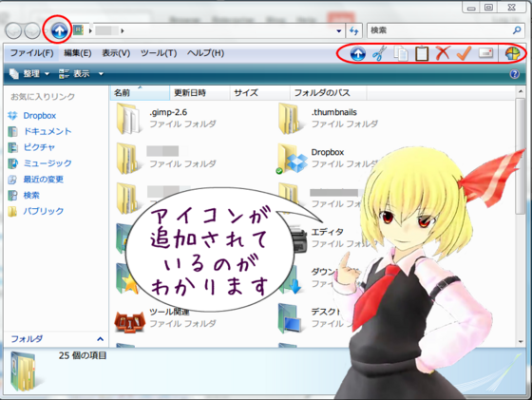Open the 表示(V) menu

[x=116, y=53]
